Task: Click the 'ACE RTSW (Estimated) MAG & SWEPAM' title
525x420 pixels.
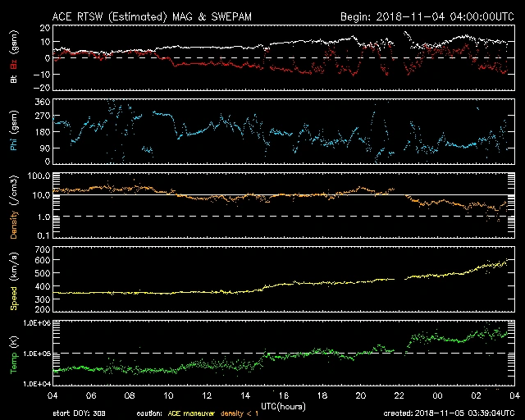Action: [x=152, y=16]
